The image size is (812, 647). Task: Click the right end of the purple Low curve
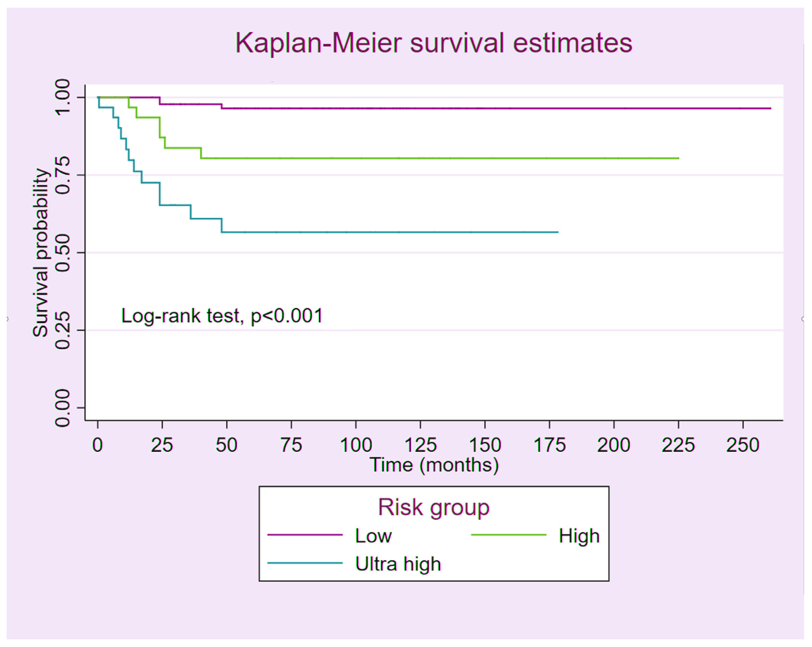(770, 108)
